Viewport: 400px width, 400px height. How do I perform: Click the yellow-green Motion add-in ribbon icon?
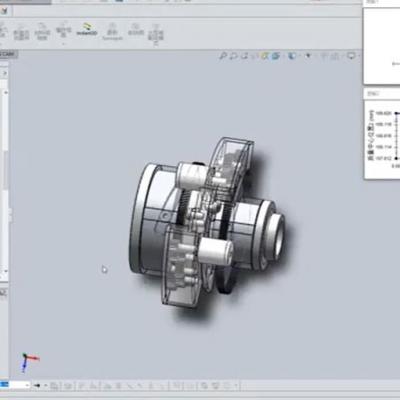click(x=87, y=29)
